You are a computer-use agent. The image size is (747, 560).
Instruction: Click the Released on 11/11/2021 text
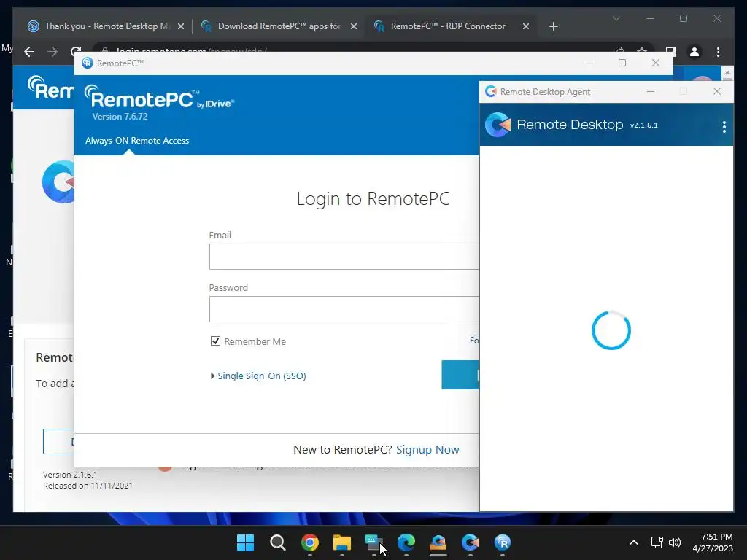88,485
